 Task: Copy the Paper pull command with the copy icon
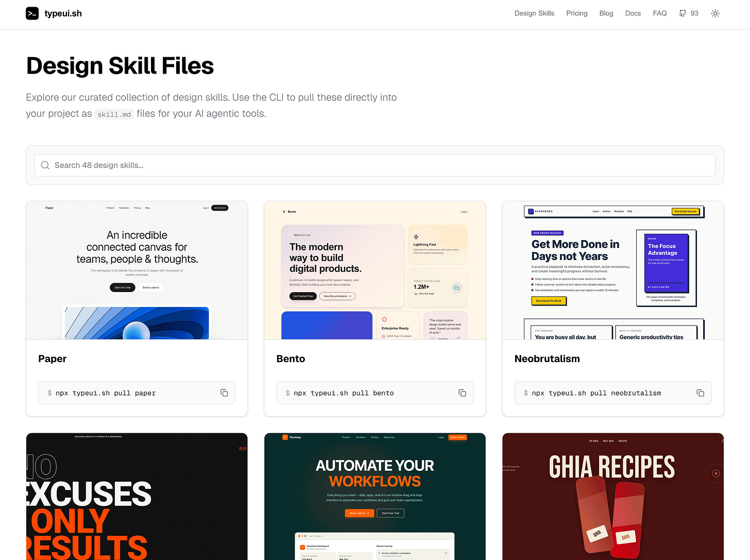tap(224, 393)
